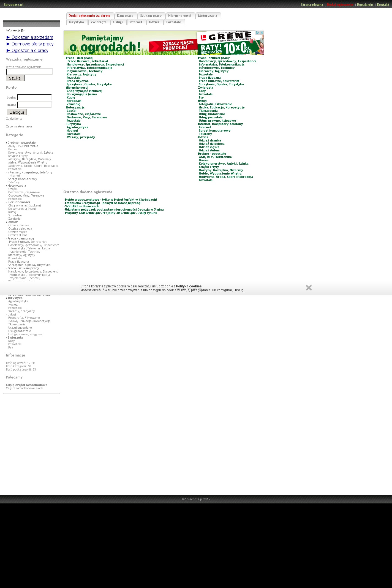Open gray sidebar 'Odzież damska' subcategory
This screenshot has height=588, width=392.
[x=19, y=225]
